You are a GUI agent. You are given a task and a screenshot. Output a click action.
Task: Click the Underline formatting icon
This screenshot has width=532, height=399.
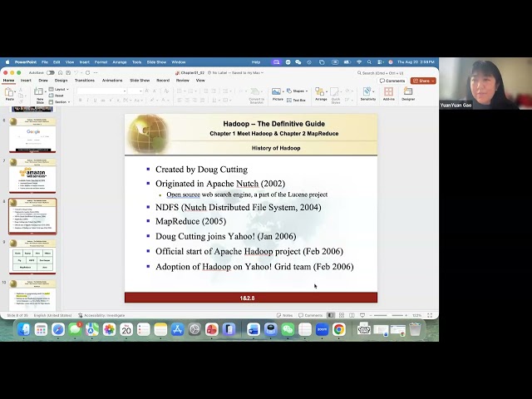(x=96, y=100)
